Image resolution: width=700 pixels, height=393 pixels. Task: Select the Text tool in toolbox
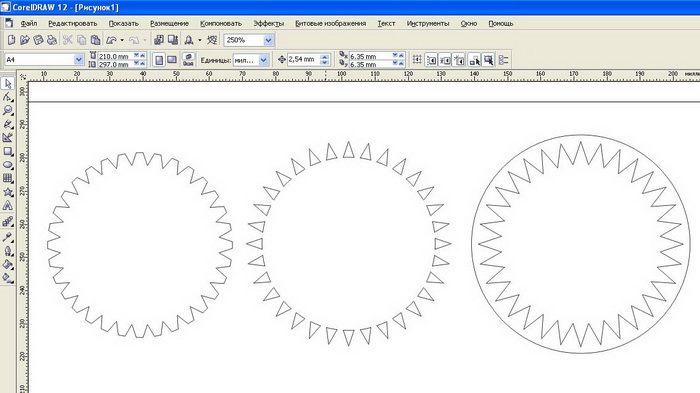(x=8, y=206)
